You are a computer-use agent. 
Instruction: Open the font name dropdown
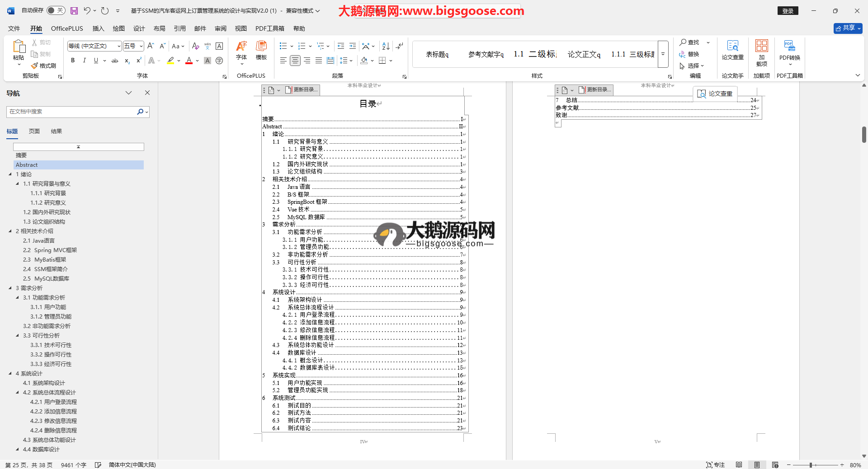coord(119,46)
